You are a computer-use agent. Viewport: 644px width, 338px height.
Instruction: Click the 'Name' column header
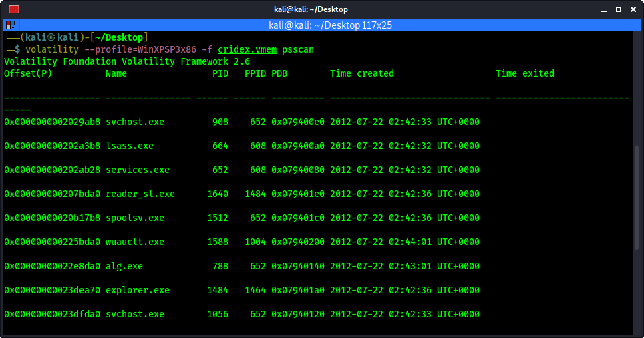point(116,74)
